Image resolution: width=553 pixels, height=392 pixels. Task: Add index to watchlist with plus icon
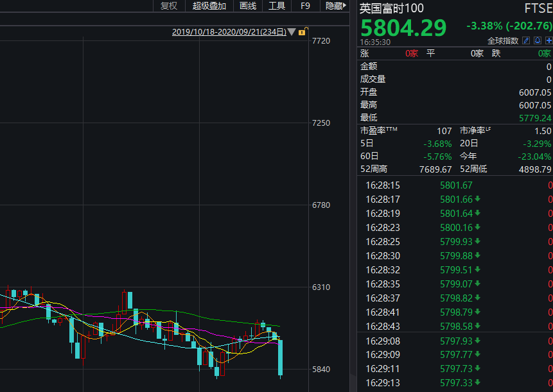pyautogui.click(x=549, y=41)
